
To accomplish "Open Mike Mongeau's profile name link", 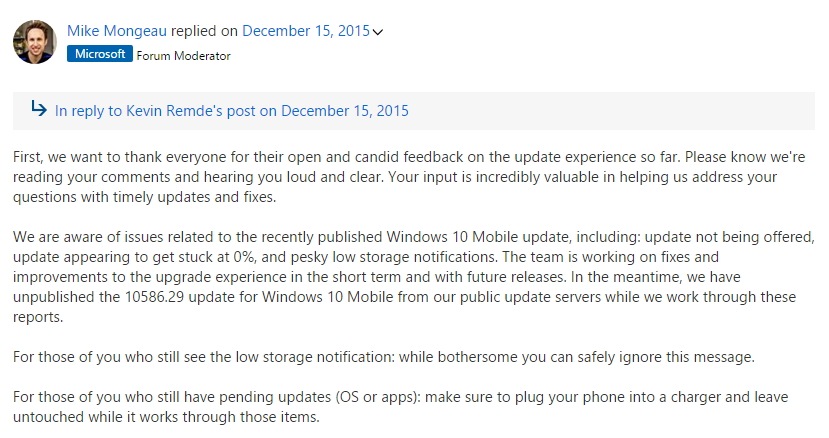I will click(117, 31).
